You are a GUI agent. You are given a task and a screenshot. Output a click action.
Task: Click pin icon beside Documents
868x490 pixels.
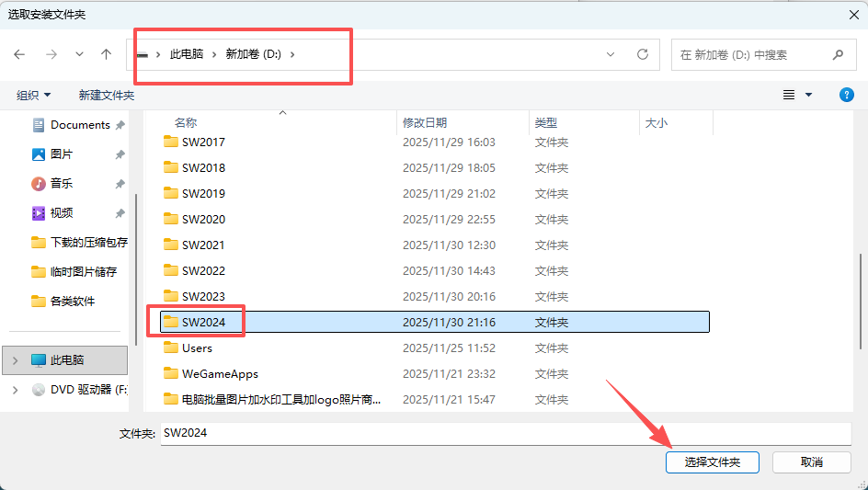[x=120, y=125]
